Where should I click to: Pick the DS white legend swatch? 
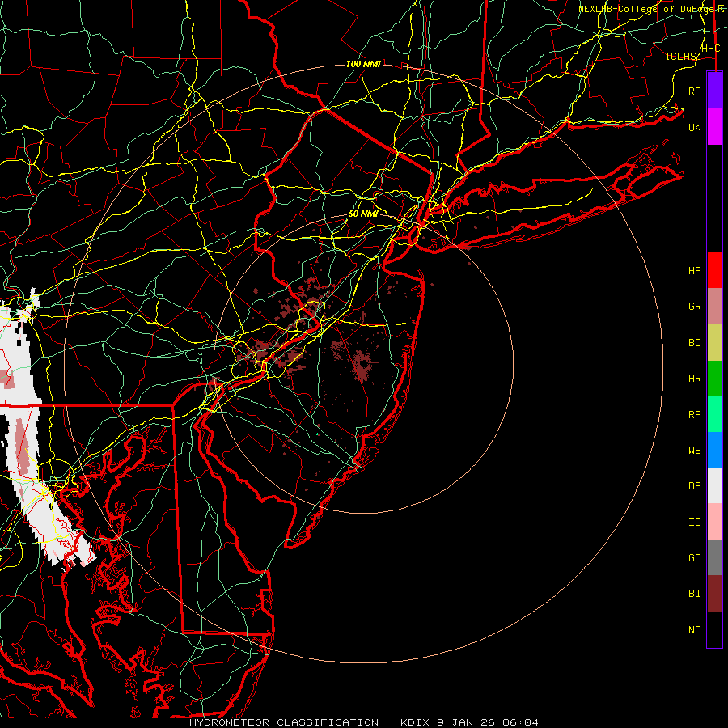714,485
